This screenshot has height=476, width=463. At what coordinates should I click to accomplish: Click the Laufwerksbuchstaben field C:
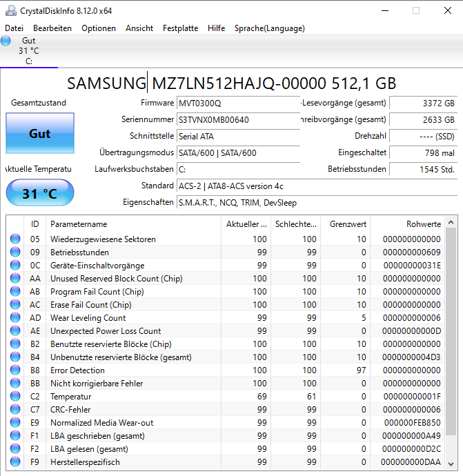coord(238,170)
